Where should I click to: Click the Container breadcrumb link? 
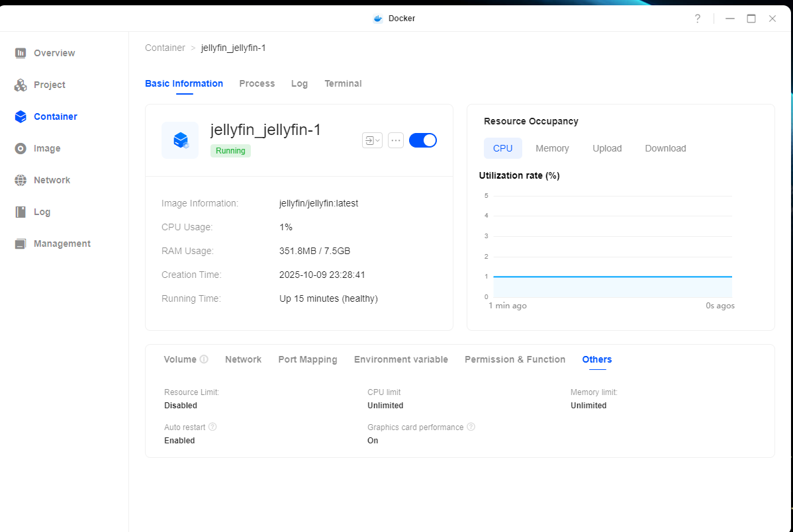(165, 48)
